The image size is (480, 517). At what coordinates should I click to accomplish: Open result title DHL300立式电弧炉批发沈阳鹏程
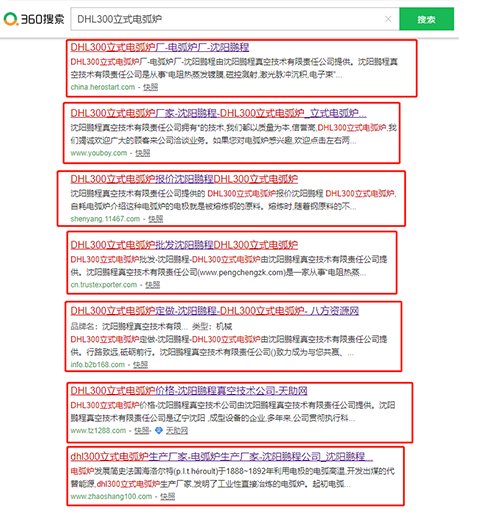(184, 245)
